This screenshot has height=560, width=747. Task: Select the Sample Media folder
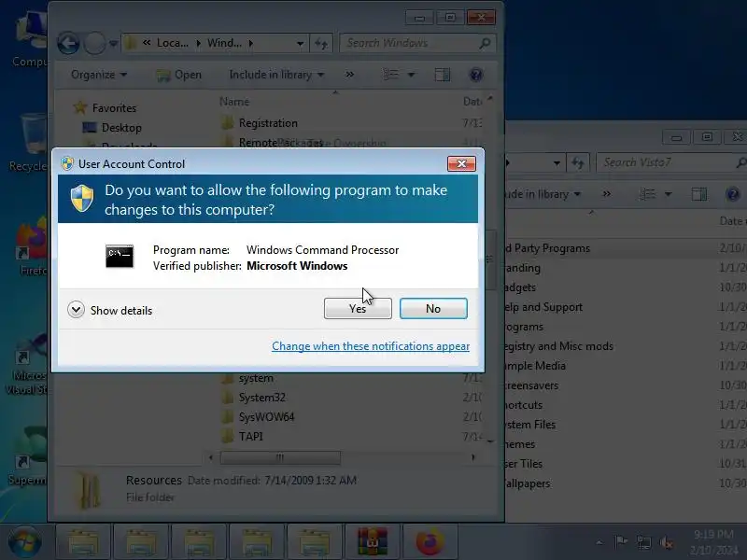tap(535, 366)
